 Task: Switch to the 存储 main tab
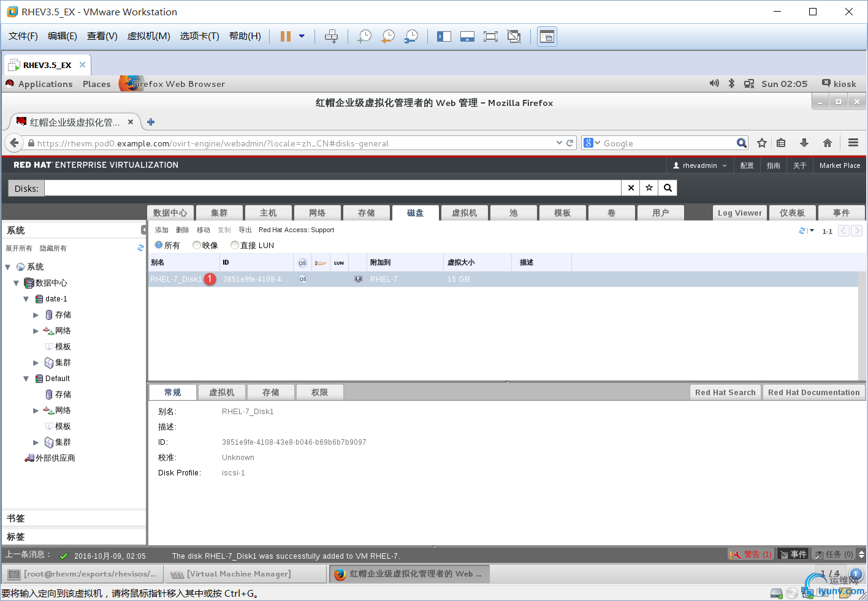366,213
